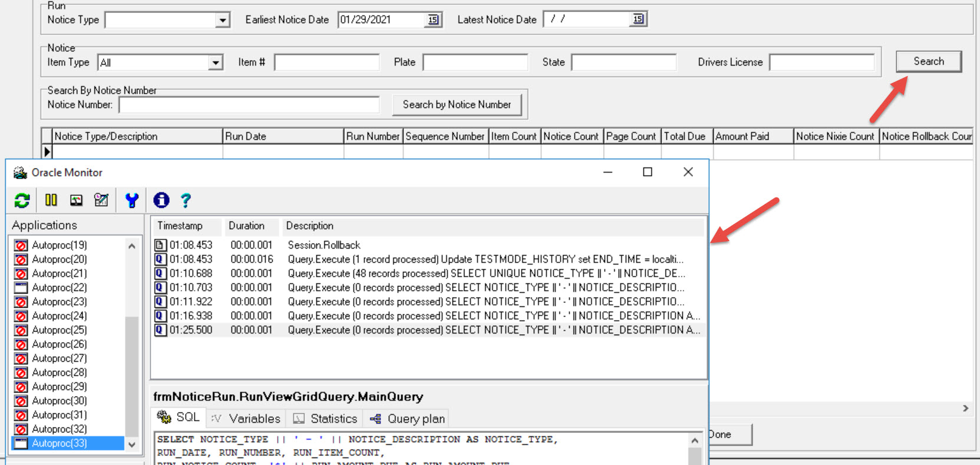Click the State input field
Viewport: 980px width, 465px height.
coord(624,62)
